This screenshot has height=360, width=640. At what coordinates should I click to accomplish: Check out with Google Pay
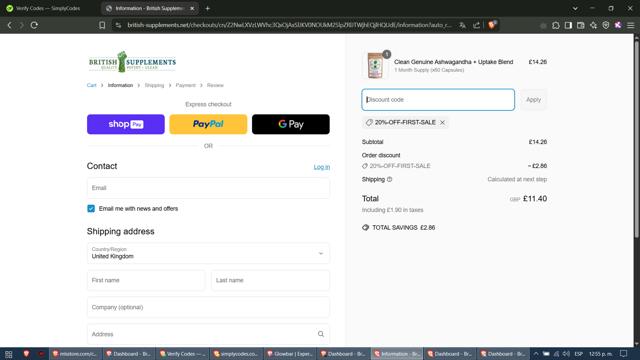pyautogui.click(x=291, y=124)
